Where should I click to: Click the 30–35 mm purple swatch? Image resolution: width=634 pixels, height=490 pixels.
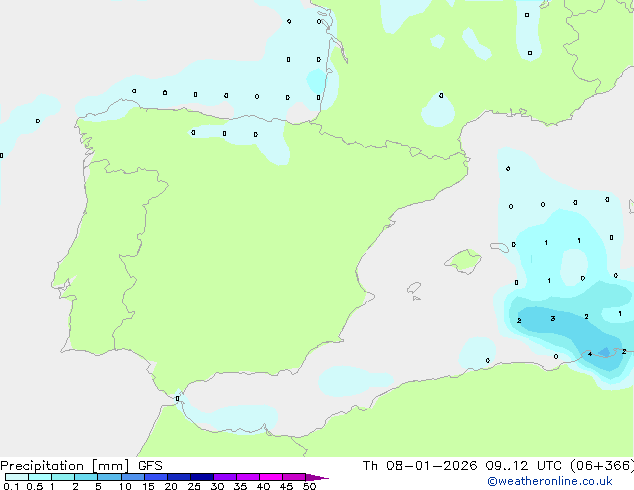point(225,477)
